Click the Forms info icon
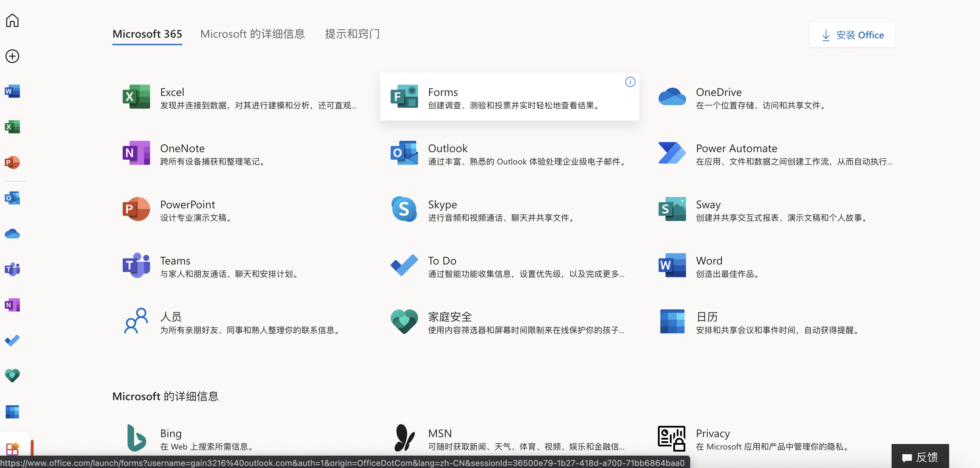 (630, 82)
